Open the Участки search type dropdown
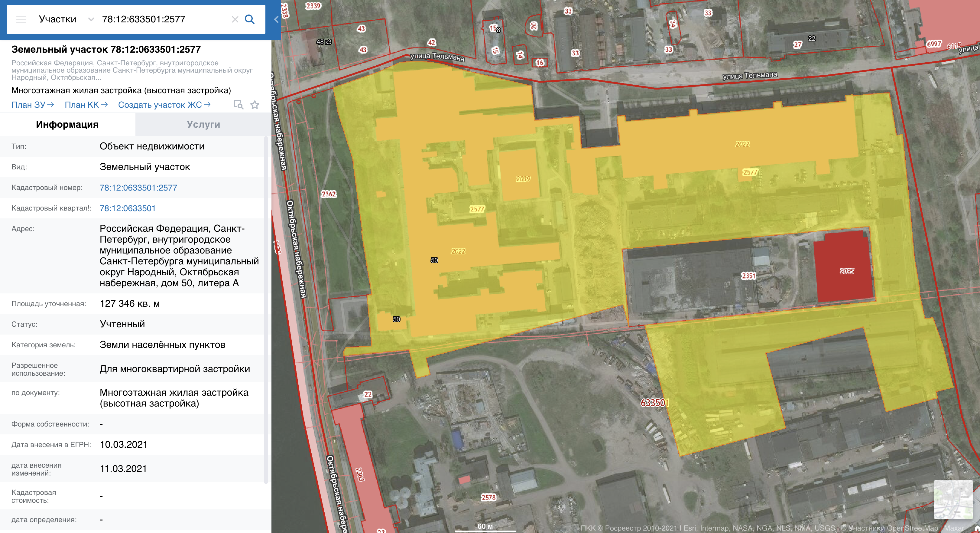 coord(57,19)
